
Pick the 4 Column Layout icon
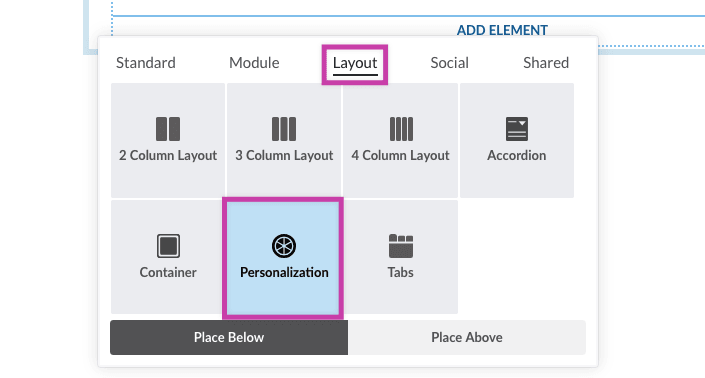401,129
